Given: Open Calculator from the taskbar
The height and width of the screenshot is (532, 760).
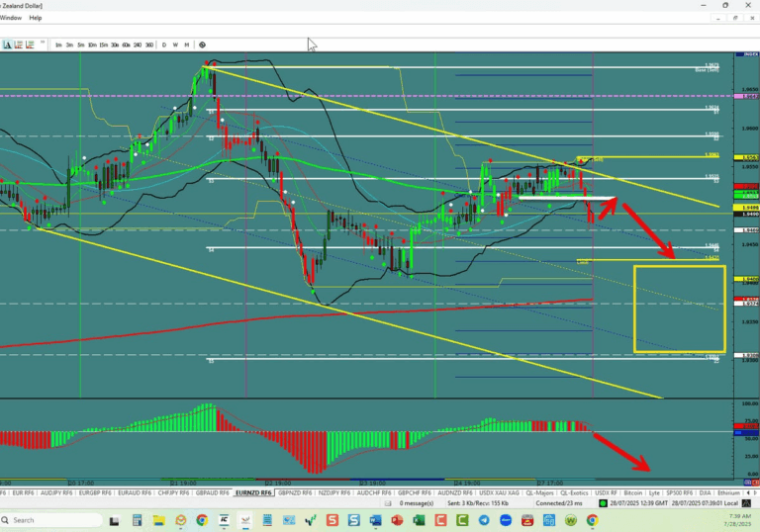Looking at the screenshot, I should pyautogui.click(x=137, y=520).
